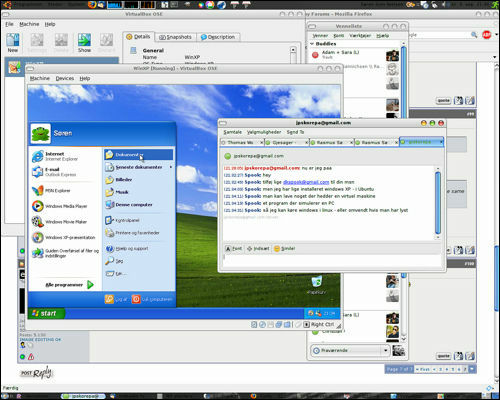Viewport: 500px width, 400px height.
Task: Launch Windows Media Player from start menu
Action: 60,206
